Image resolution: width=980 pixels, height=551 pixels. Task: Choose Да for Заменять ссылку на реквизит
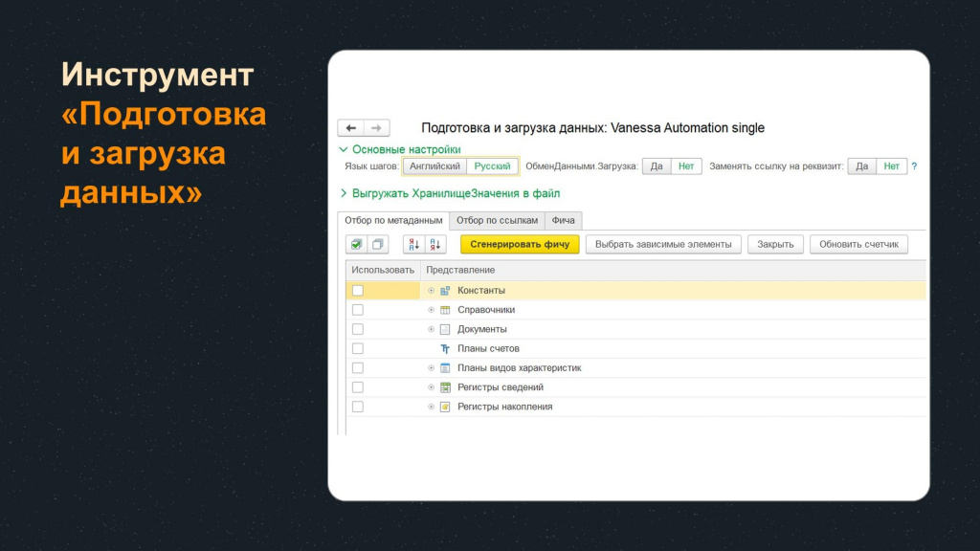(862, 166)
